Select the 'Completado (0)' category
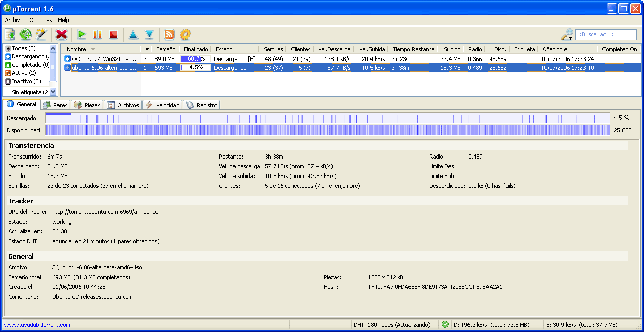 pos(27,65)
